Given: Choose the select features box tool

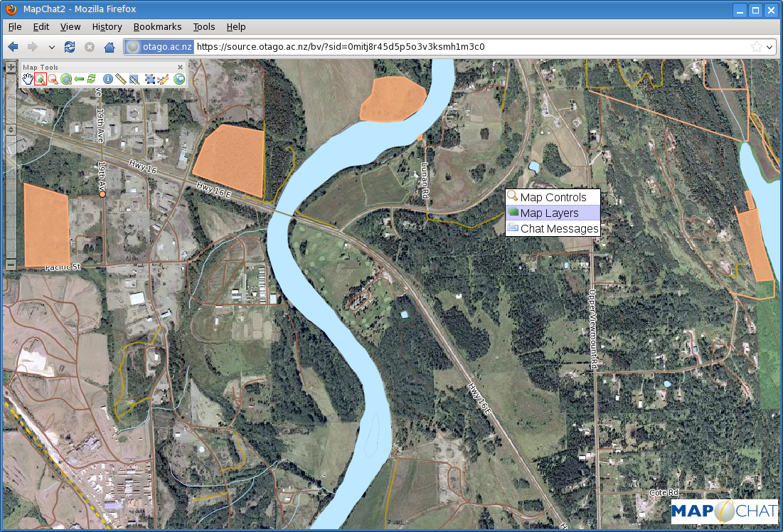Looking at the screenshot, I should (x=150, y=79).
